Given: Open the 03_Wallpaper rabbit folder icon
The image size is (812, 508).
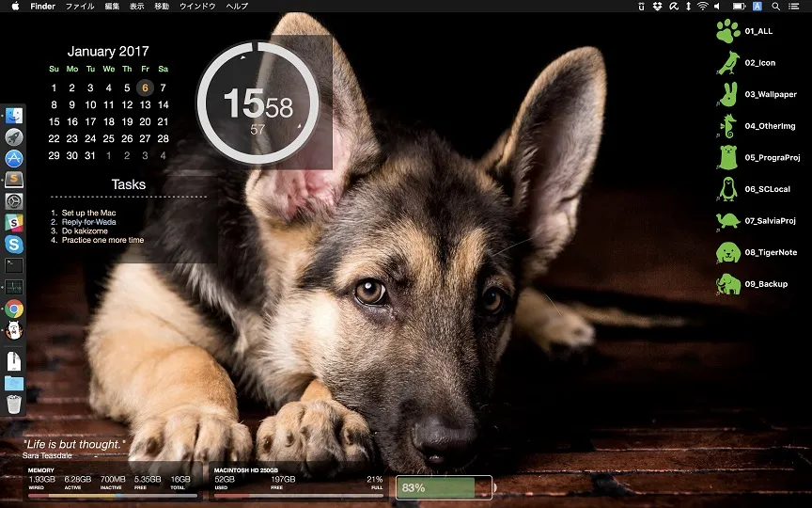Looking at the screenshot, I should [x=727, y=94].
